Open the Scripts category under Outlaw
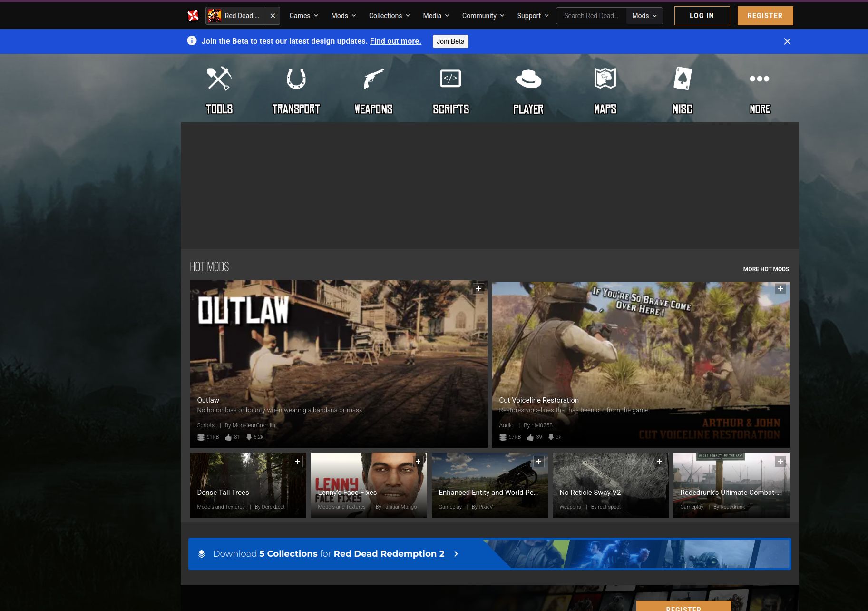The image size is (868, 611). [205, 425]
